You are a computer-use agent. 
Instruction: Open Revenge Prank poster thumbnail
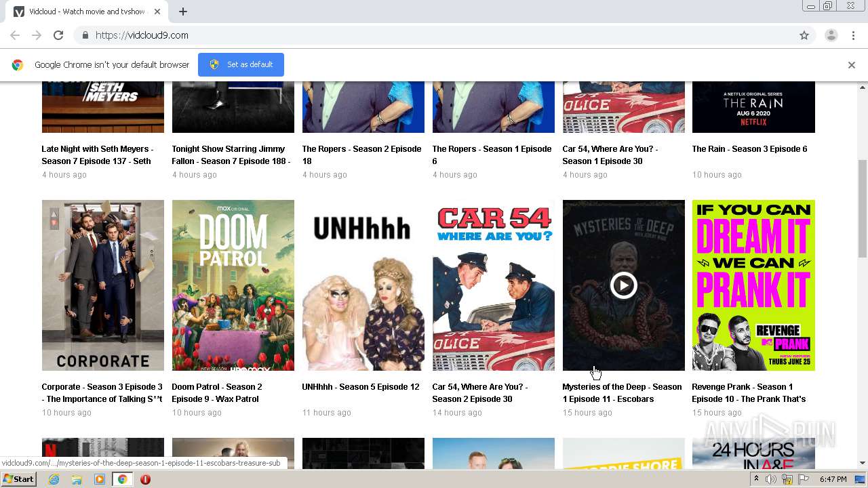[x=753, y=285]
